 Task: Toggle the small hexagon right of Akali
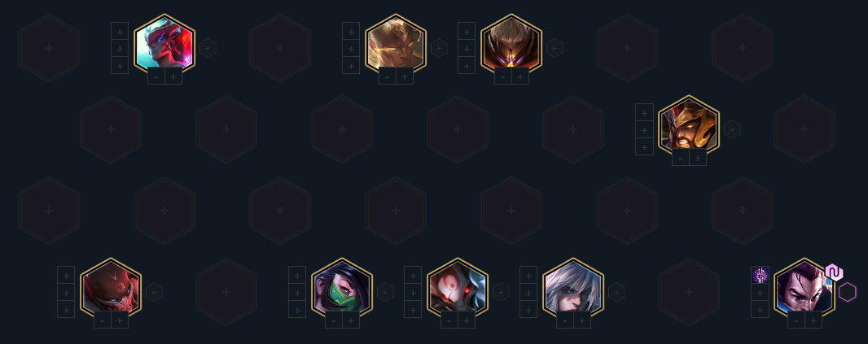pyautogui.click(x=385, y=292)
